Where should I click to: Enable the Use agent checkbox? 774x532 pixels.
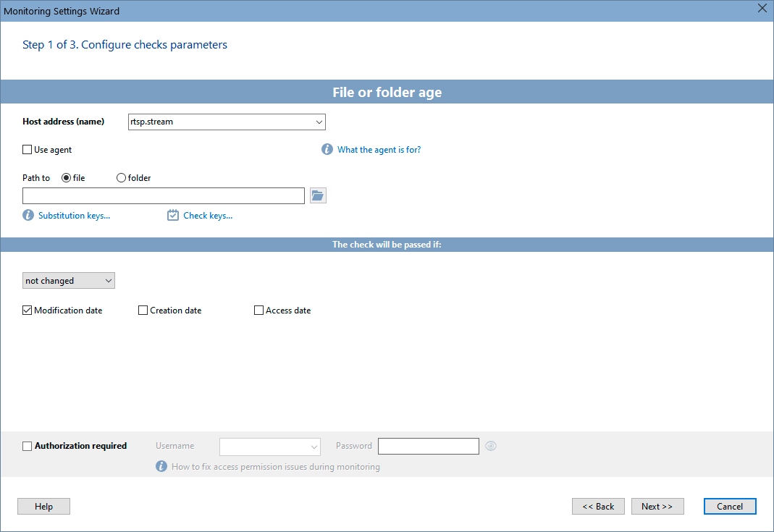[x=27, y=149]
